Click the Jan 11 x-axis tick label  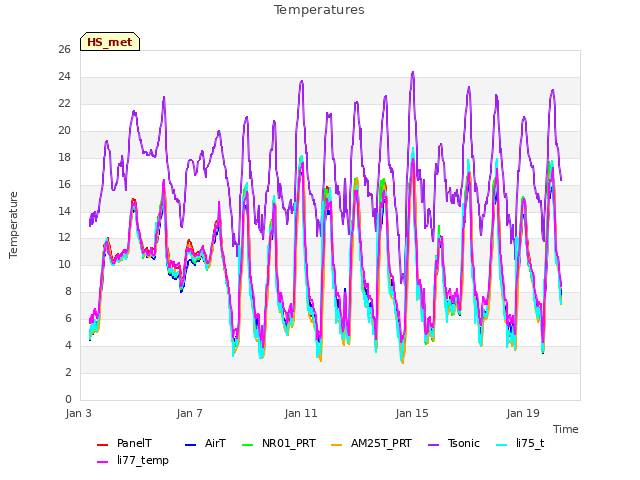coord(301,413)
